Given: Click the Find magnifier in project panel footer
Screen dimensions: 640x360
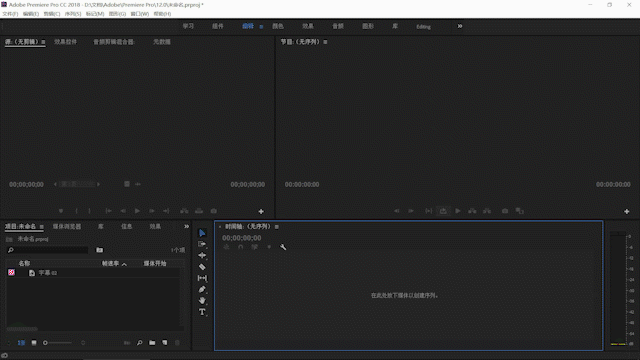Looking at the screenshot, I should point(140,343).
